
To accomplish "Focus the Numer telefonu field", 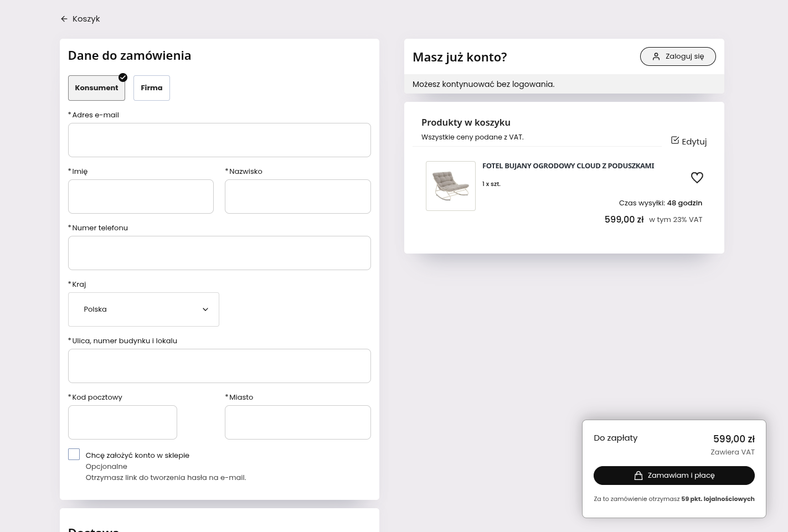I will tap(219, 253).
